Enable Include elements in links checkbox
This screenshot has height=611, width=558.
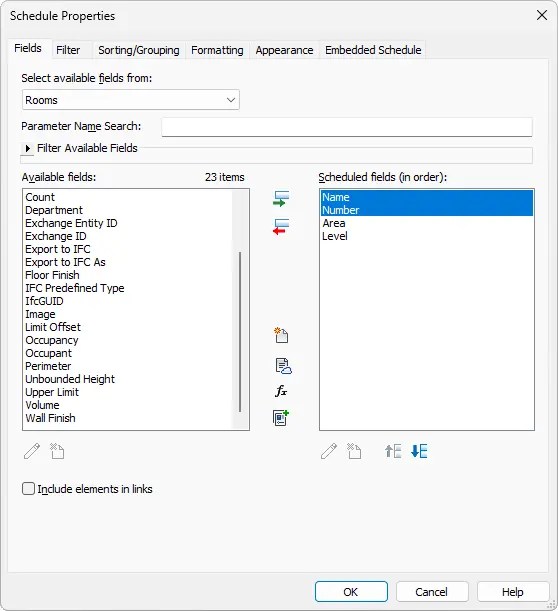point(28,489)
